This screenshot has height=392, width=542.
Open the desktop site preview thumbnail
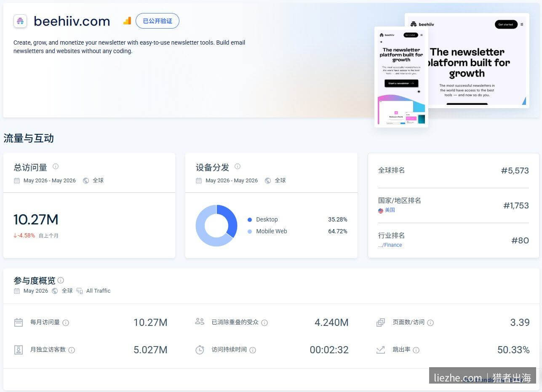click(478, 61)
